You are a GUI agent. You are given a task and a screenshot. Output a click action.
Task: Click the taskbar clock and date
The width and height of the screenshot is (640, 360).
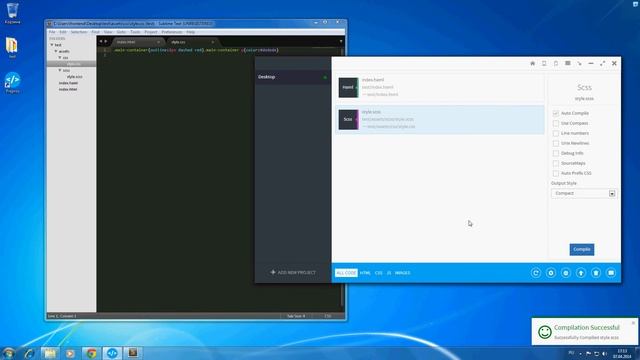pos(622,353)
